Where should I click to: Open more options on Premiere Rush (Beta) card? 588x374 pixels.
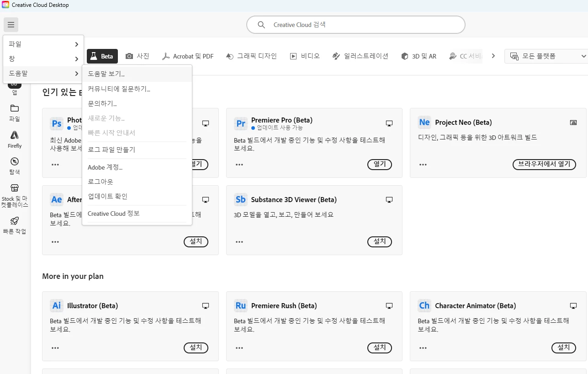pyautogui.click(x=239, y=347)
